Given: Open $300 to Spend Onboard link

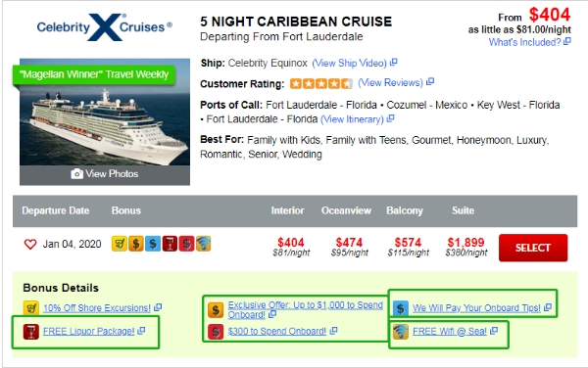Looking at the screenshot, I should (x=277, y=332).
